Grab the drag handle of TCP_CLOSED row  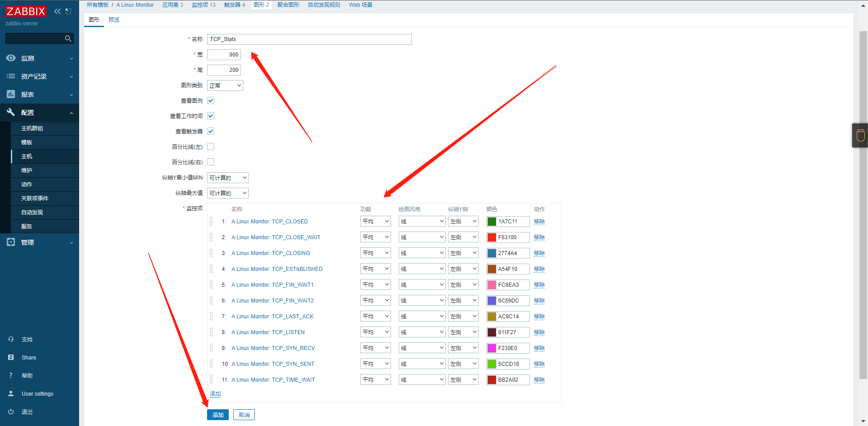[211, 221]
